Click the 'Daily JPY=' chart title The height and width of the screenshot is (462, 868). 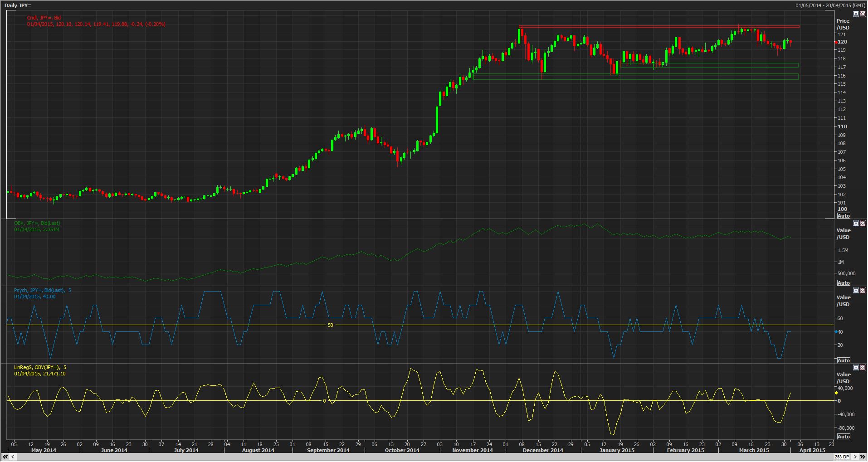19,5
